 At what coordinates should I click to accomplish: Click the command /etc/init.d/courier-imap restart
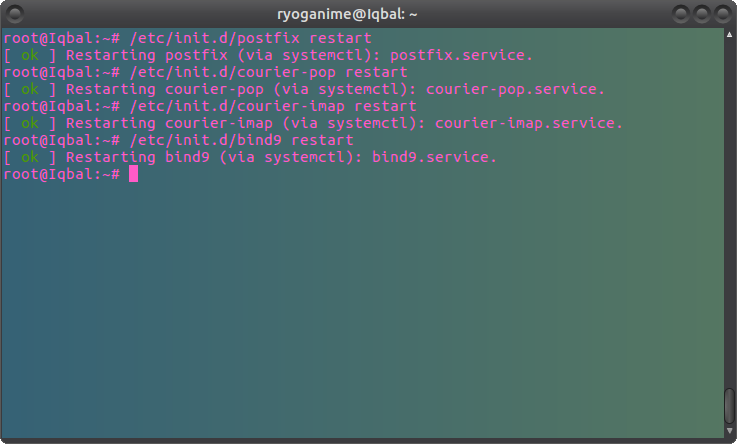coord(273,106)
